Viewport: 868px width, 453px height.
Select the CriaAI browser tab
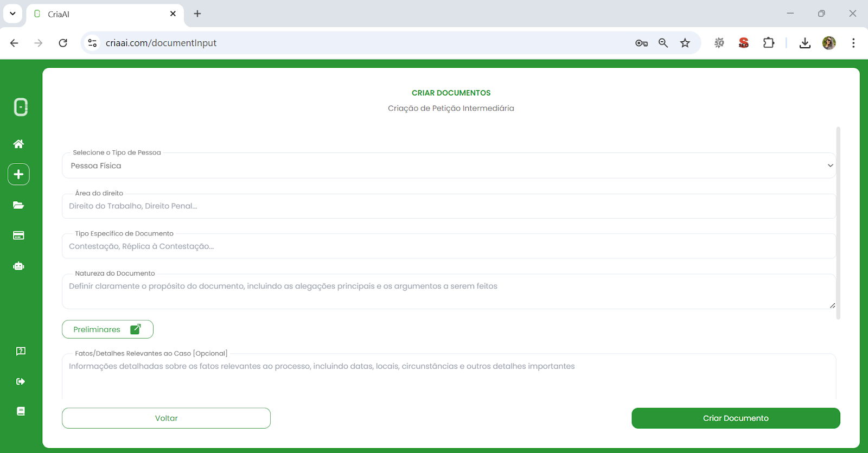103,14
